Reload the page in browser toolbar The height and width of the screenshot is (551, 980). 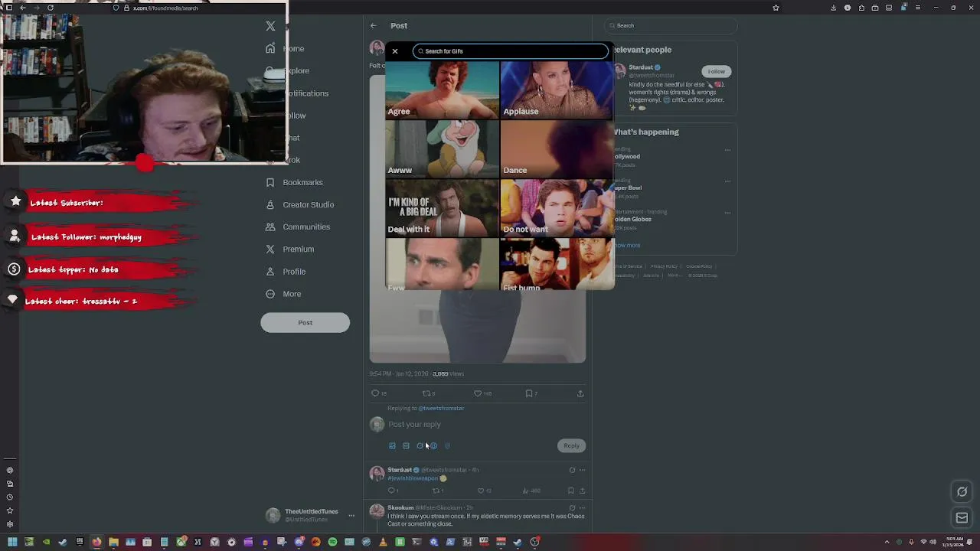(x=50, y=8)
